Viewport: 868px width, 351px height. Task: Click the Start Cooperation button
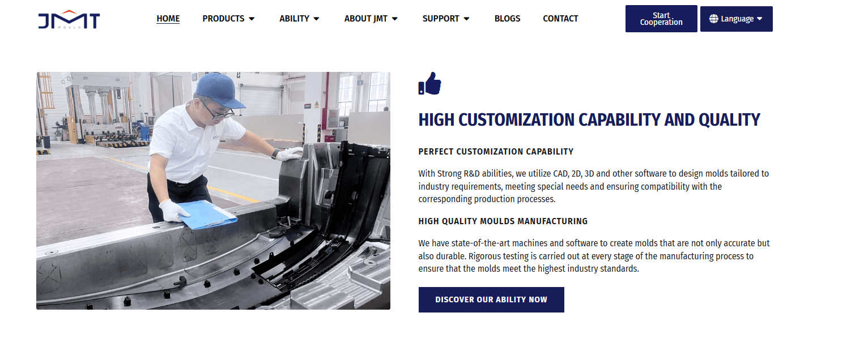[x=661, y=19]
